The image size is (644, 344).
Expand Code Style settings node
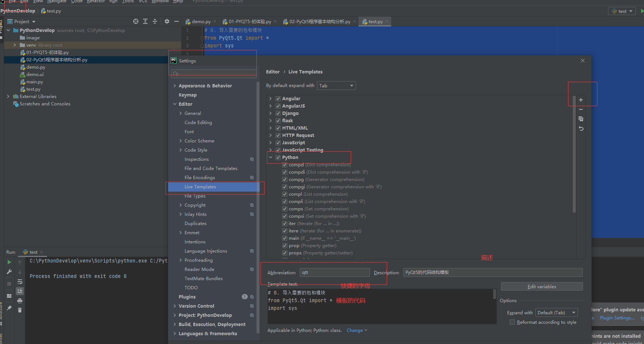pos(181,150)
